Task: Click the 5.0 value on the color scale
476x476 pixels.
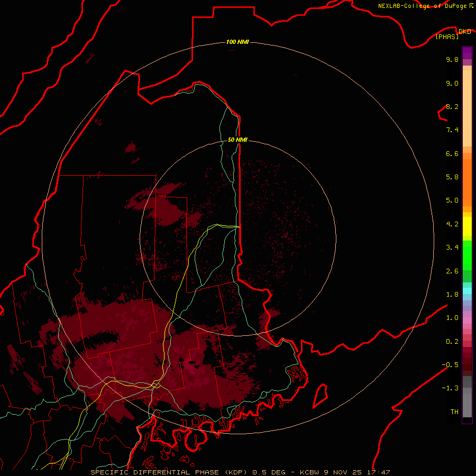Action: 452,200
